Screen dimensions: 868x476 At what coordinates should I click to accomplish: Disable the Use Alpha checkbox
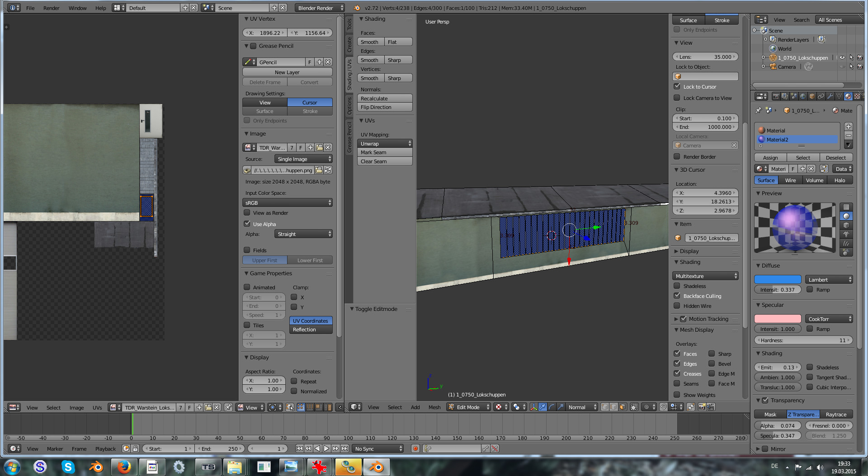(x=247, y=224)
